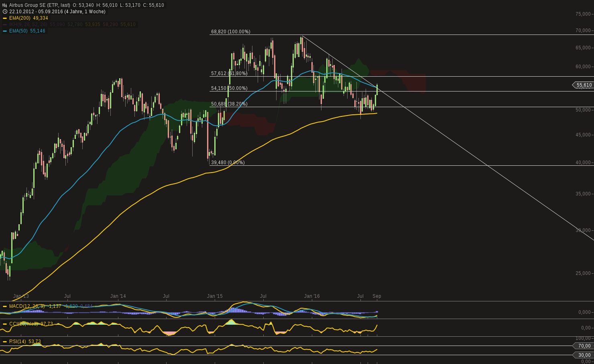Click the Airbus Group SE chart title

coord(38,6)
